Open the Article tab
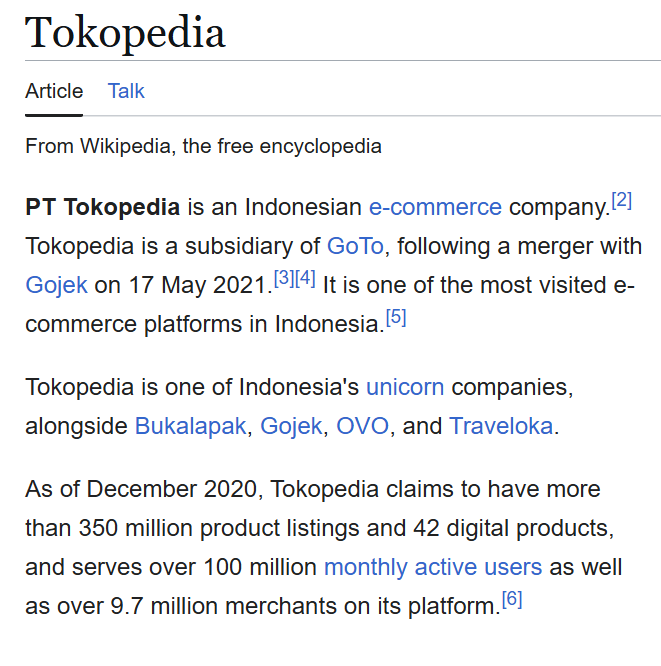The width and height of the screenshot is (661, 666). point(54,91)
